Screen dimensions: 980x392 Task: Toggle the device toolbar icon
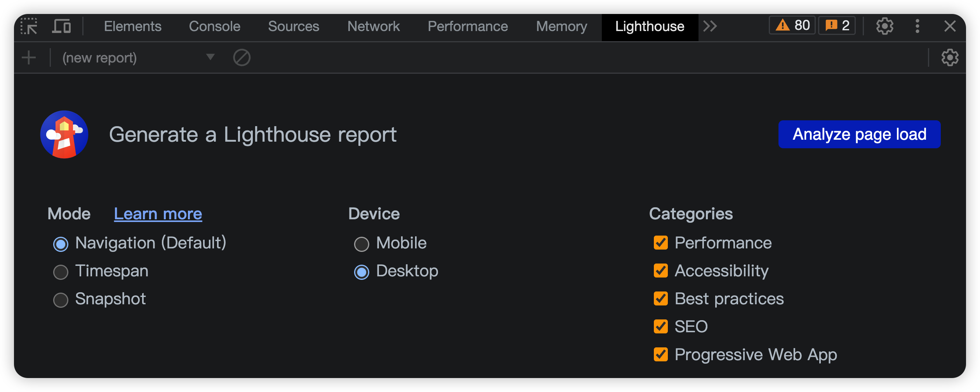tap(62, 26)
